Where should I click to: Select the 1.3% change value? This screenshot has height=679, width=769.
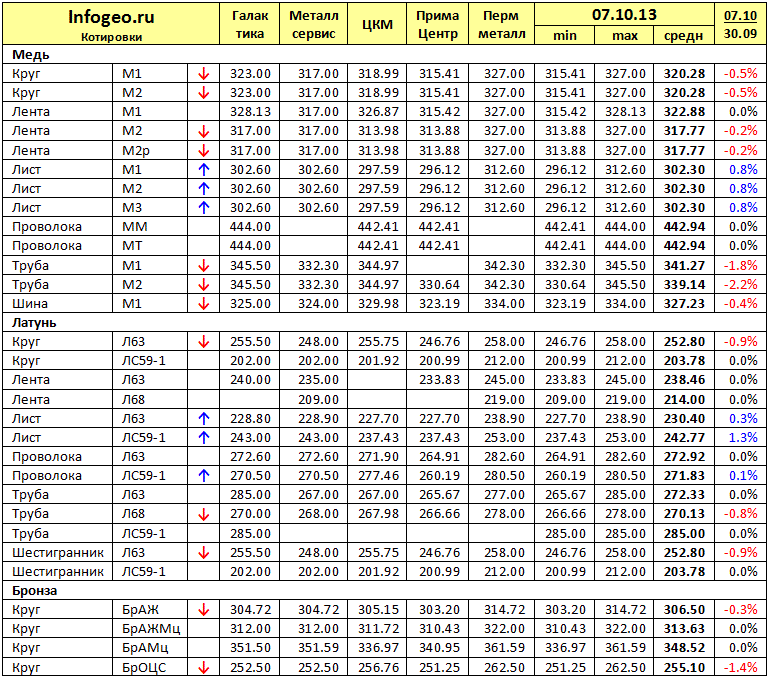(x=743, y=438)
